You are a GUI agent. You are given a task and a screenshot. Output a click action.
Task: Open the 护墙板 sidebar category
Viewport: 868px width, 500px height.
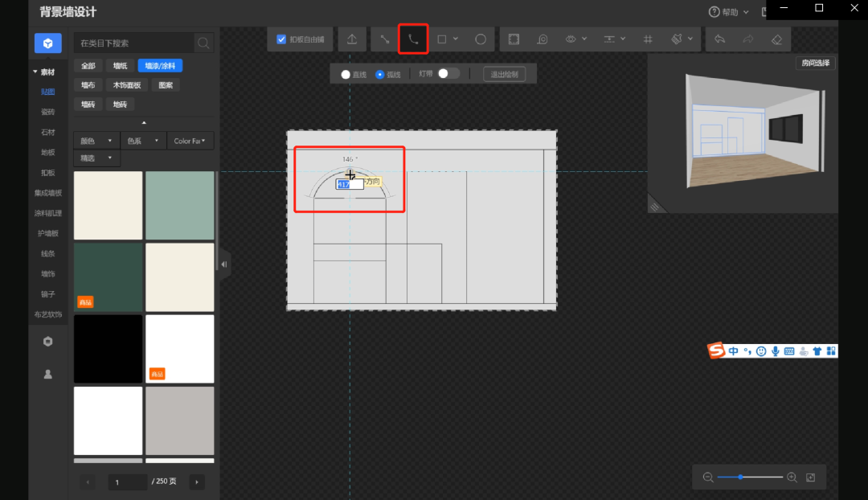pos(48,233)
